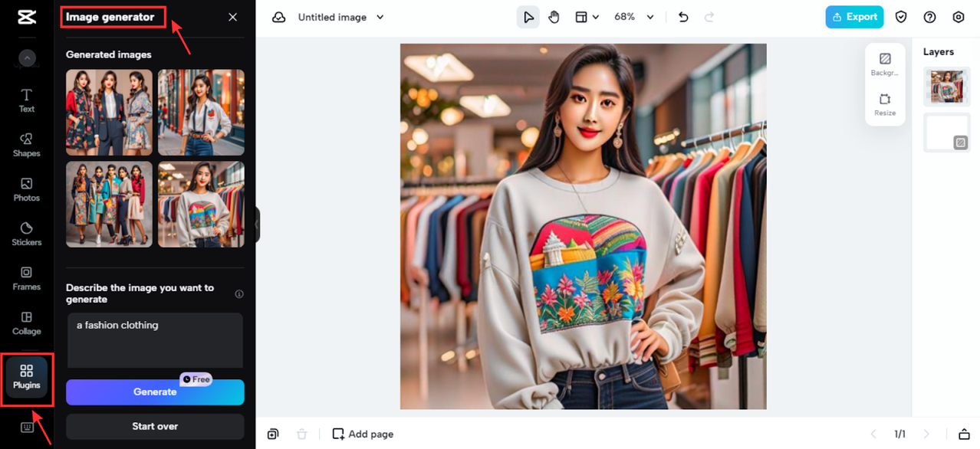
Task: Click the Redo arrow
Action: coord(709,17)
